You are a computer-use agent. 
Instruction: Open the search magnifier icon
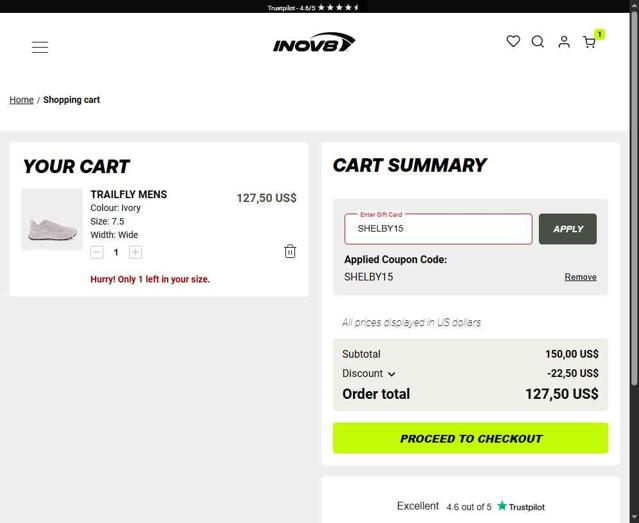tap(538, 42)
